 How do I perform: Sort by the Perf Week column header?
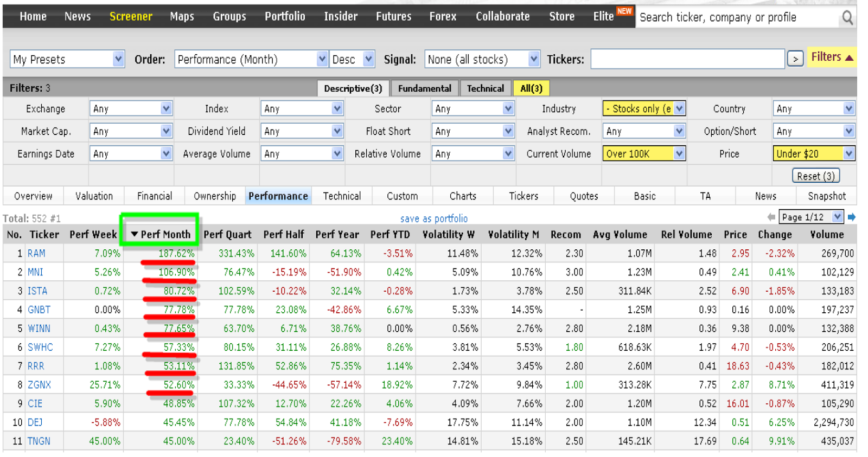click(93, 235)
